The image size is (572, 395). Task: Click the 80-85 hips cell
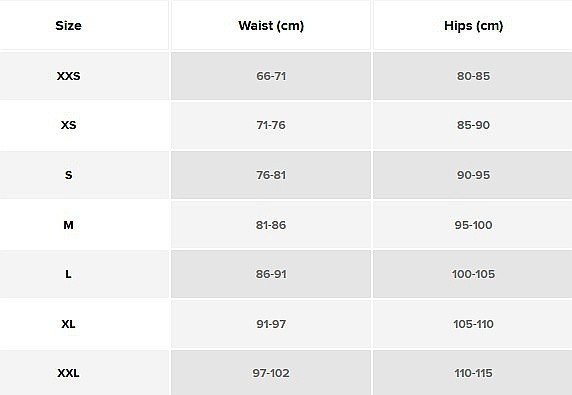pyautogui.click(x=474, y=76)
